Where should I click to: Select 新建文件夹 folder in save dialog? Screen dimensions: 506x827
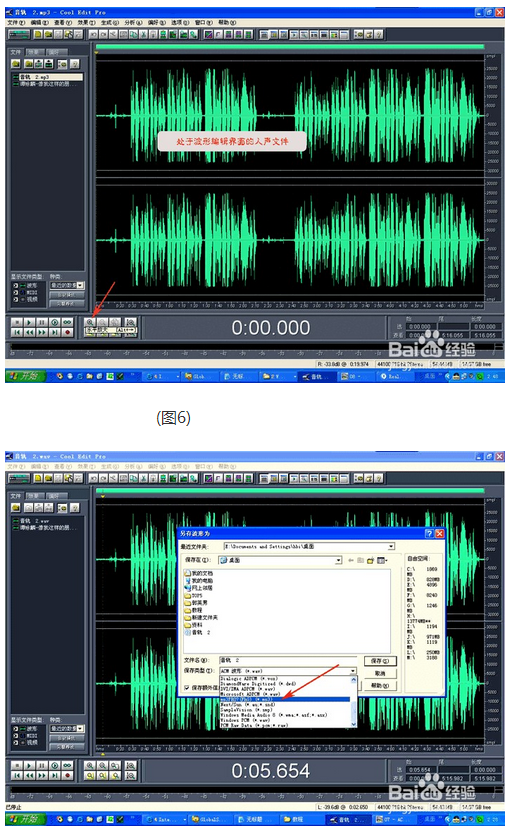(x=201, y=617)
